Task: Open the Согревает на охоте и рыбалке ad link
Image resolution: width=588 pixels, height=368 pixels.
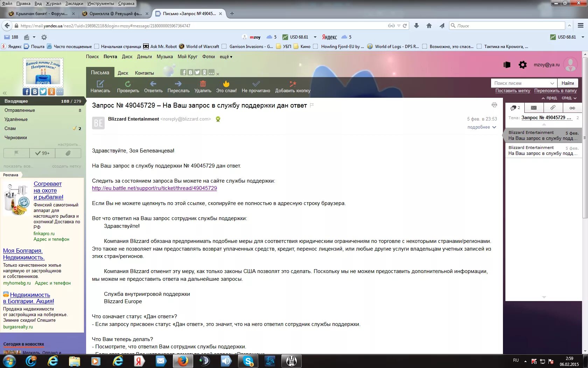Action: click(x=48, y=190)
